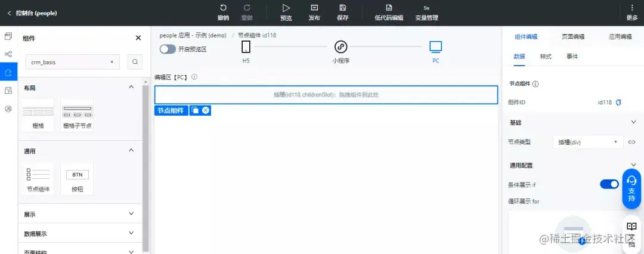The width and height of the screenshot is (644, 254).
Task: Open the crm_basis component library dropdown
Action: click(x=73, y=62)
